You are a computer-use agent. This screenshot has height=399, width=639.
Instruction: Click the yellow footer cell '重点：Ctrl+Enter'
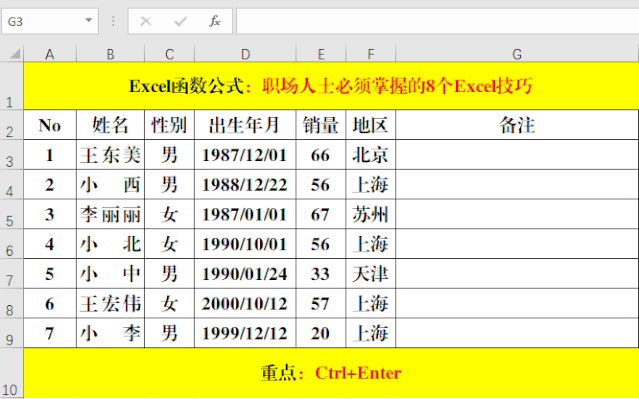tap(331, 373)
